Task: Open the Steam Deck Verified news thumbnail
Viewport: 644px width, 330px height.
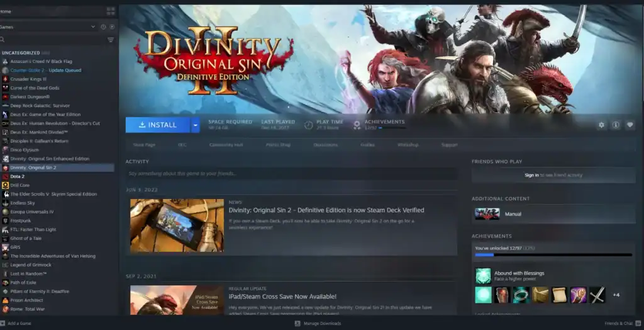Action: (x=177, y=225)
